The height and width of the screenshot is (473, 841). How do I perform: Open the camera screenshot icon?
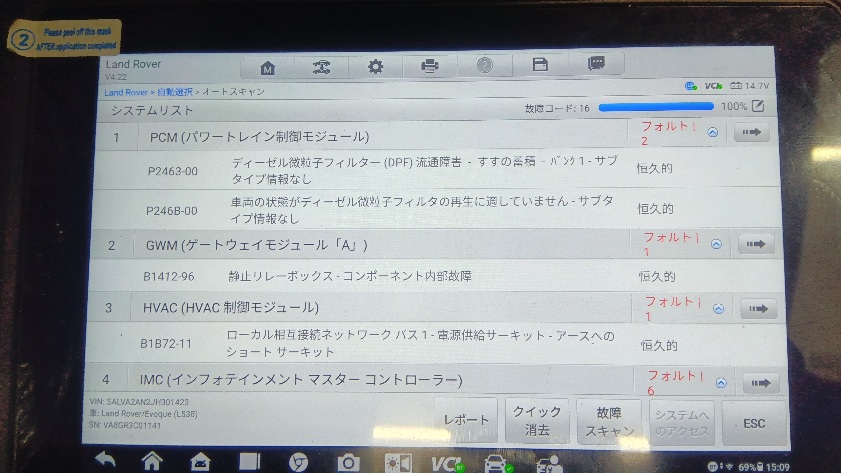click(x=348, y=462)
